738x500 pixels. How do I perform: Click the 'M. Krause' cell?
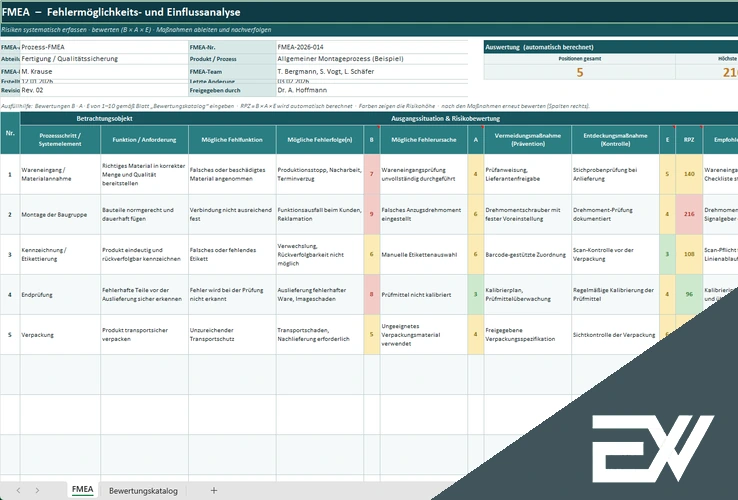coord(104,72)
